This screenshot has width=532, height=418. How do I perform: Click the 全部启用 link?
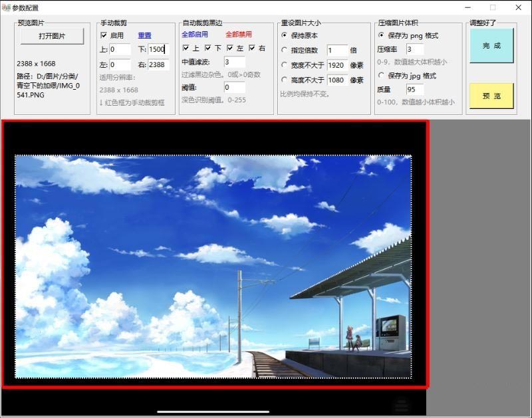(195, 34)
